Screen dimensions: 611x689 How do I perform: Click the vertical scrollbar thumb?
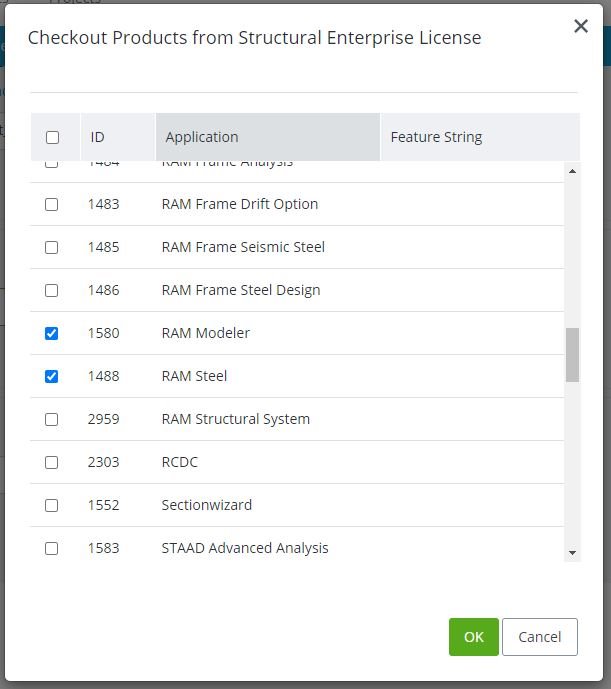pyautogui.click(x=572, y=355)
